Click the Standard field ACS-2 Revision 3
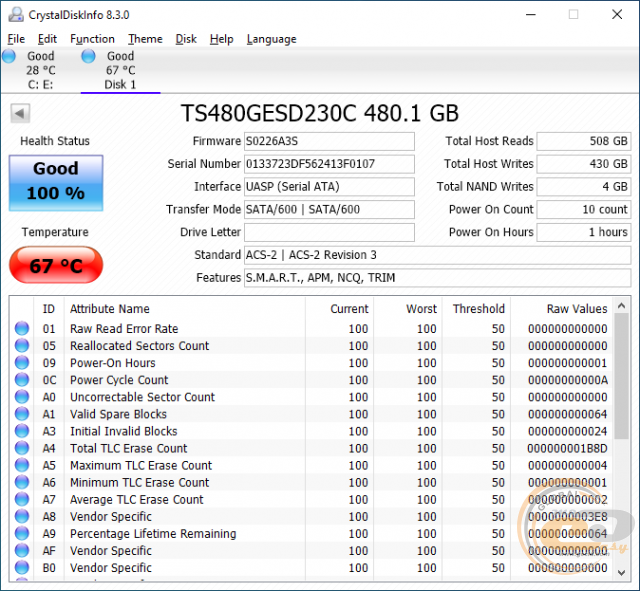Image resolution: width=640 pixels, height=591 pixels. 438,255
